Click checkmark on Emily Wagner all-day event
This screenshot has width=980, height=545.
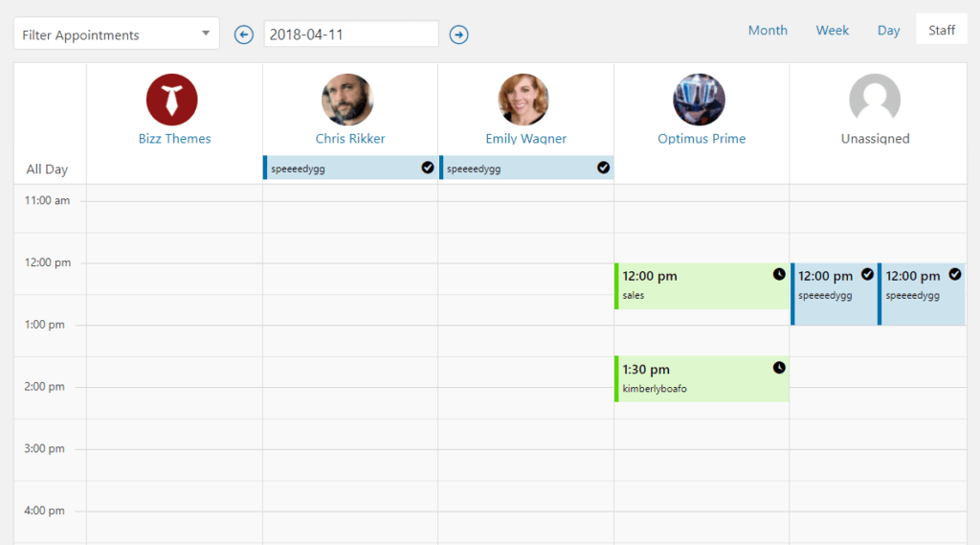point(603,167)
